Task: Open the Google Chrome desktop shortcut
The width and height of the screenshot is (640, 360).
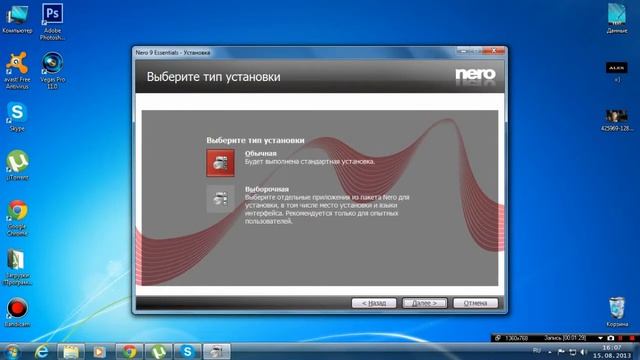Action: pos(17,218)
